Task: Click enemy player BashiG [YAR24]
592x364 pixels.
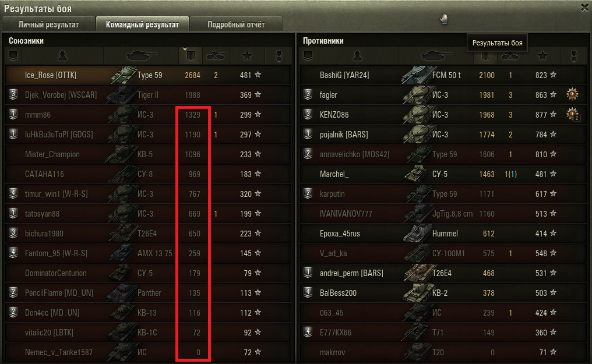Action: coord(344,75)
